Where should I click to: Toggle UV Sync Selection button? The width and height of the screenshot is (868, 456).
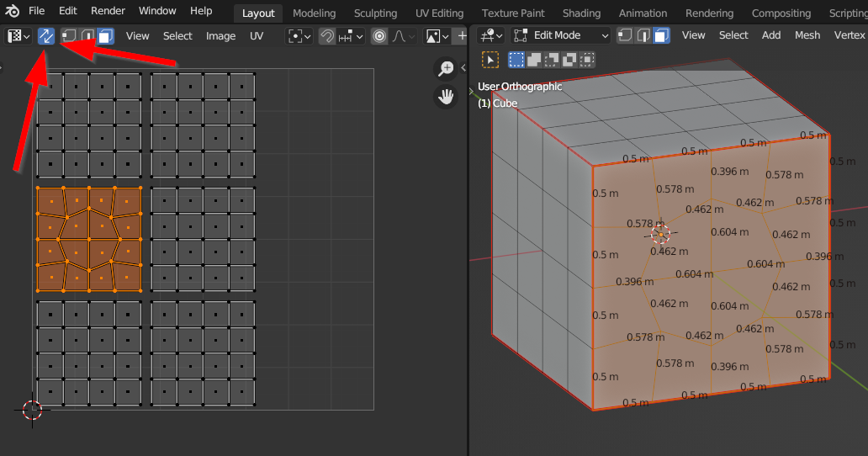click(x=47, y=36)
